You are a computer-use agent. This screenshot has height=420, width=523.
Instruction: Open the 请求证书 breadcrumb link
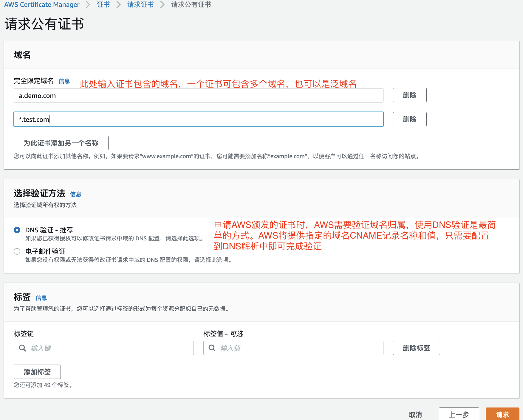tap(140, 4)
